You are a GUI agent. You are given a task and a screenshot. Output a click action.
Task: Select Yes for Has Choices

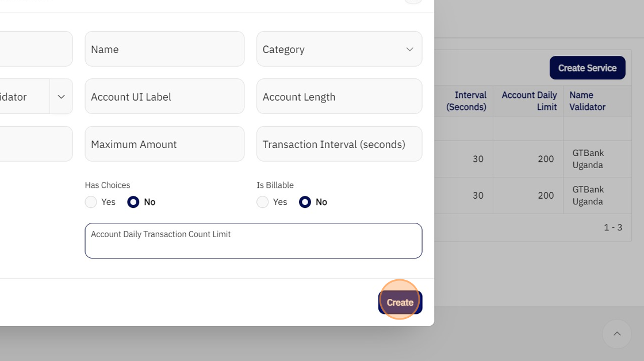coord(91,202)
